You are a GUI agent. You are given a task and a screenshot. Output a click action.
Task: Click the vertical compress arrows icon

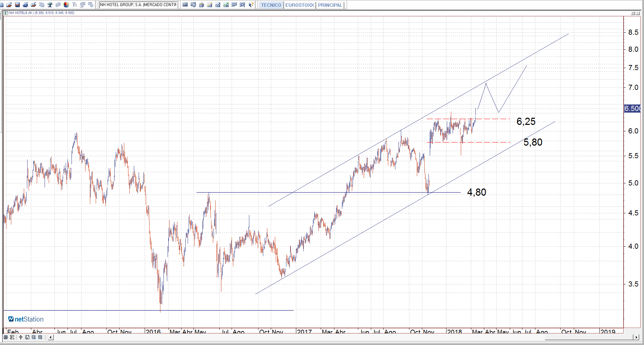click(21, 337)
